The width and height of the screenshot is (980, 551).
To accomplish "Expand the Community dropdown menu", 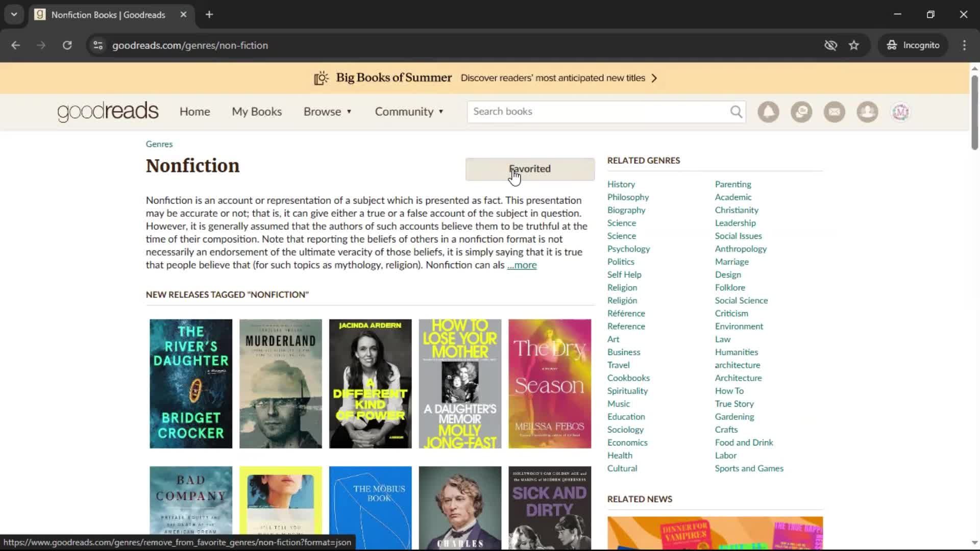I will point(409,112).
